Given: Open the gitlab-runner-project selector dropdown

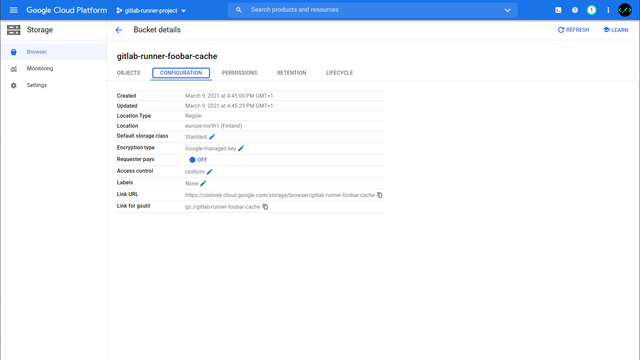Looking at the screenshot, I should click(151, 11).
